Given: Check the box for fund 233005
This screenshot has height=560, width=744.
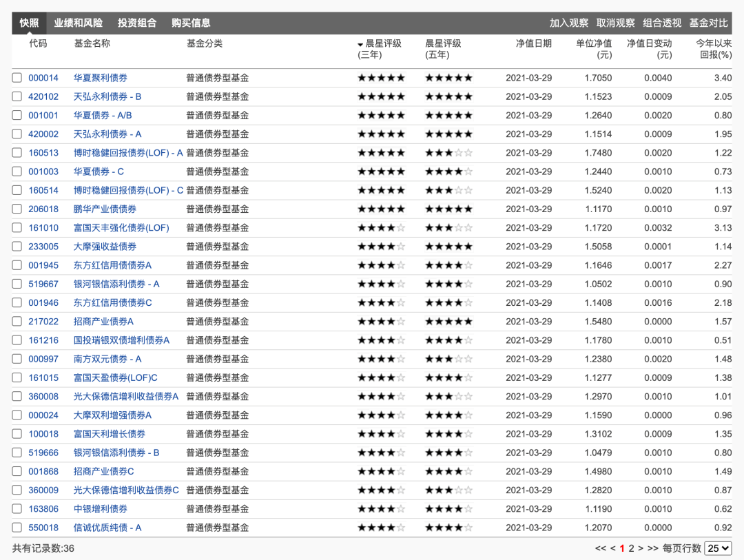Looking at the screenshot, I should [17, 247].
